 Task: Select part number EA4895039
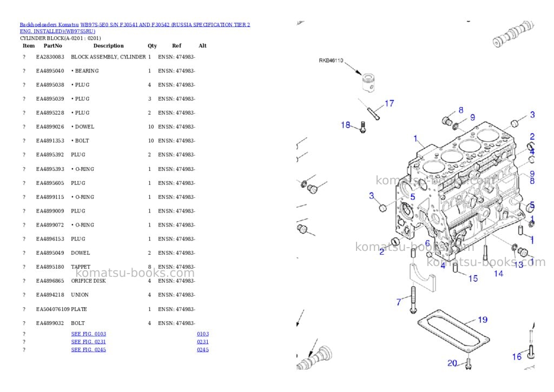click(50, 98)
